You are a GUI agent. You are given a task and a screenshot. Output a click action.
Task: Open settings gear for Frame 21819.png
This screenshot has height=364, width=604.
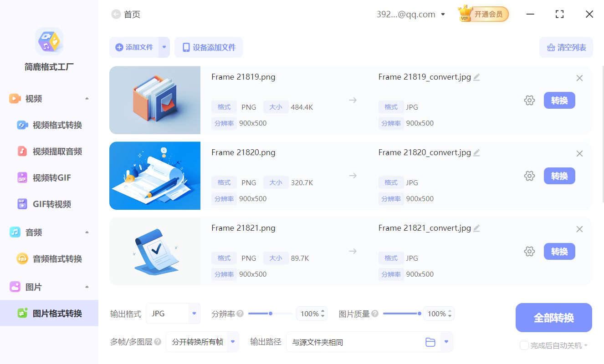point(529,100)
